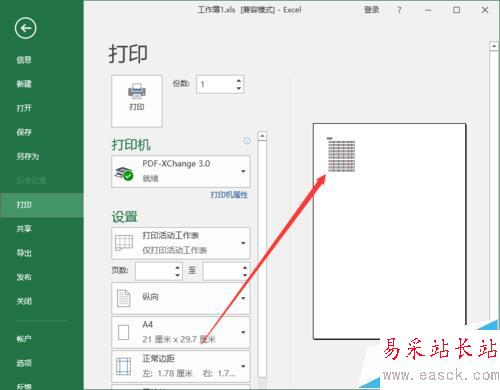500x390 pixels.
Task: Select the 打印 sidebar tab
Action: coord(42,205)
